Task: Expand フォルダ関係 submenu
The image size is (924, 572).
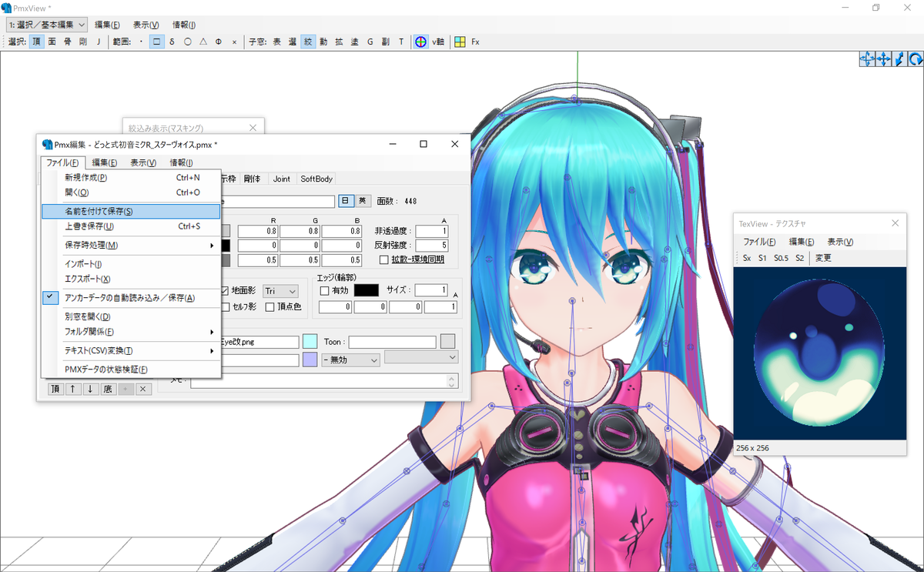Action: tap(131, 332)
